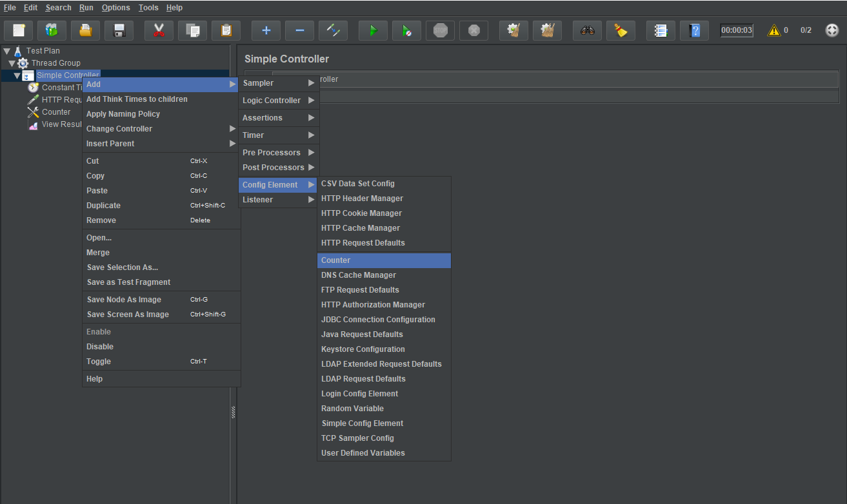This screenshot has width=847, height=504.
Task: Expand the Timer submenu
Action: coord(278,135)
